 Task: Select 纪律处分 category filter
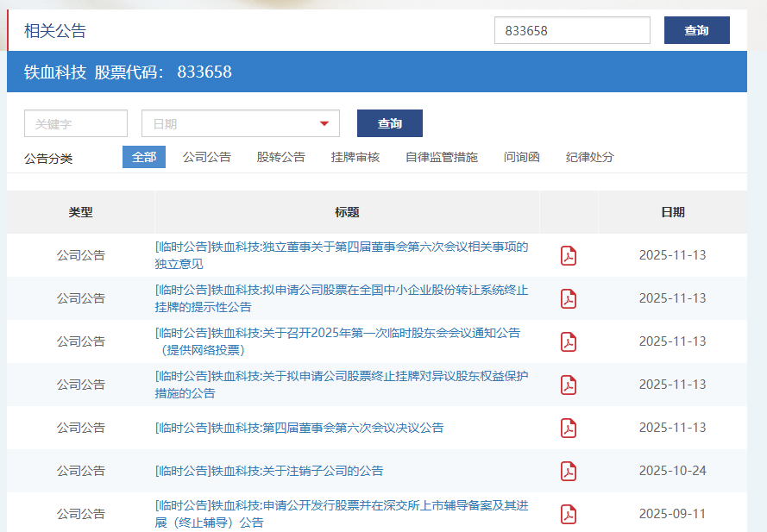(589, 157)
